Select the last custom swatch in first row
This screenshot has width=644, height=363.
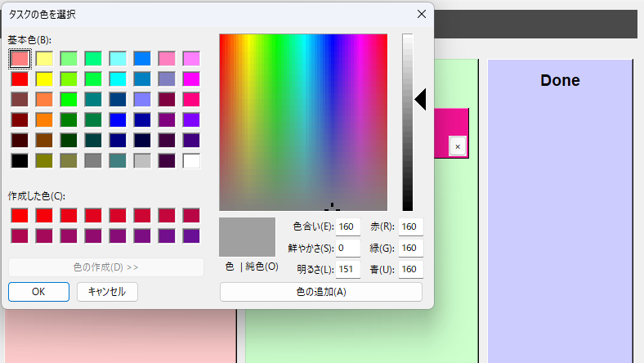[191, 215]
